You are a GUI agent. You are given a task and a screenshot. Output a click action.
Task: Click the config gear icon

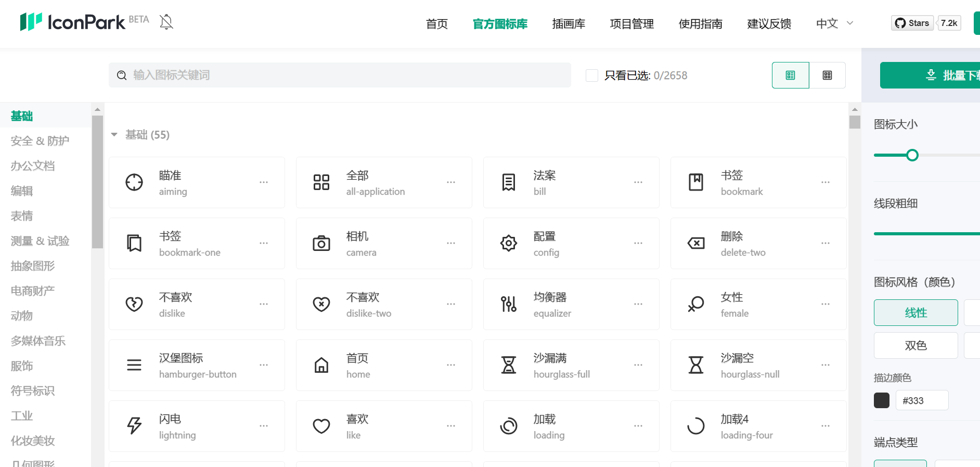509,243
